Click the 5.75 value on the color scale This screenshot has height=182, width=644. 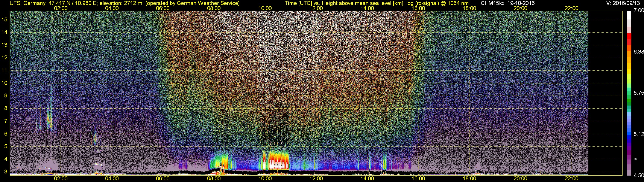(638, 93)
